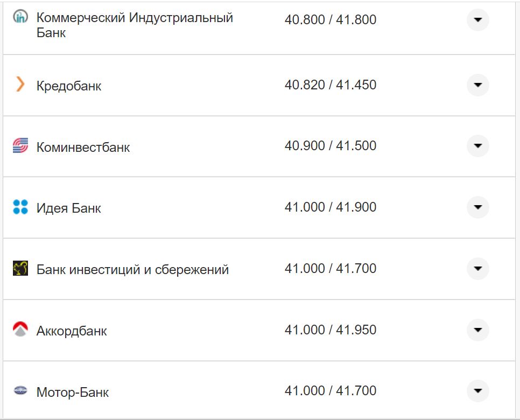Expand the Кредобанк row details
Image resolution: width=520 pixels, height=420 pixels.
tap(477, 85)
